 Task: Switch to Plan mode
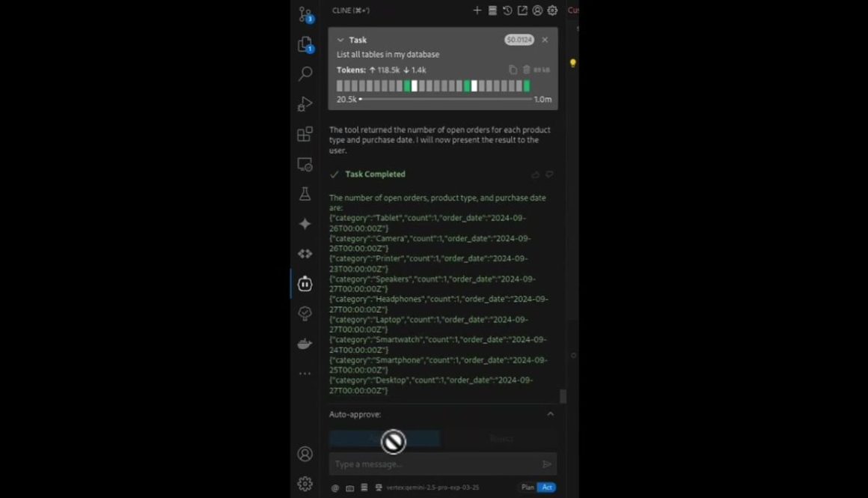pyautogui.click(x=528, y=488)
